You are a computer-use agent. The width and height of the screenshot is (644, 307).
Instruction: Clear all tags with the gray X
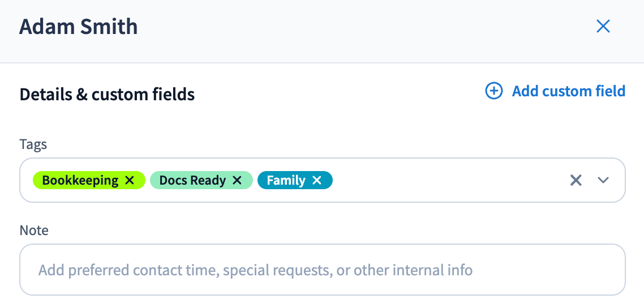tap(576, 181)
